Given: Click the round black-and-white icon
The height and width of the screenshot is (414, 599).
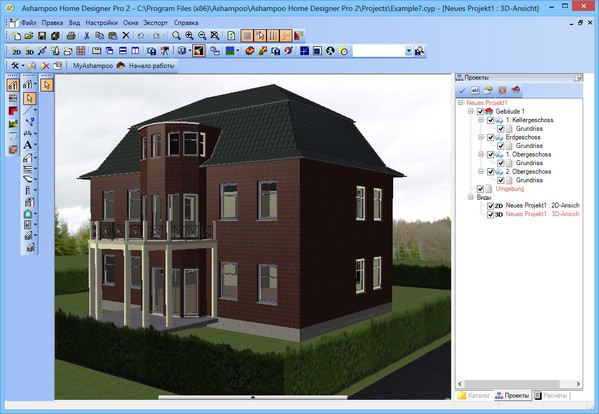Looking at the screenshot, I should (330, 51).
